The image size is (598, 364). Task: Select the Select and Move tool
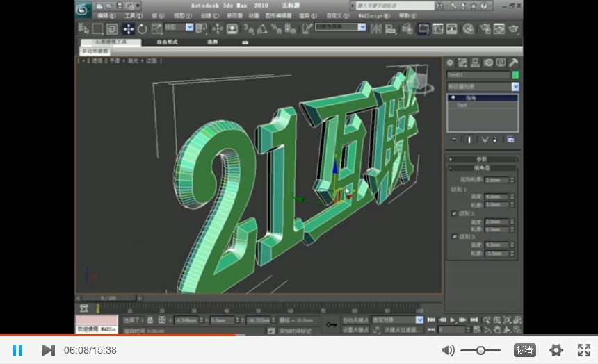click(128, 28)
